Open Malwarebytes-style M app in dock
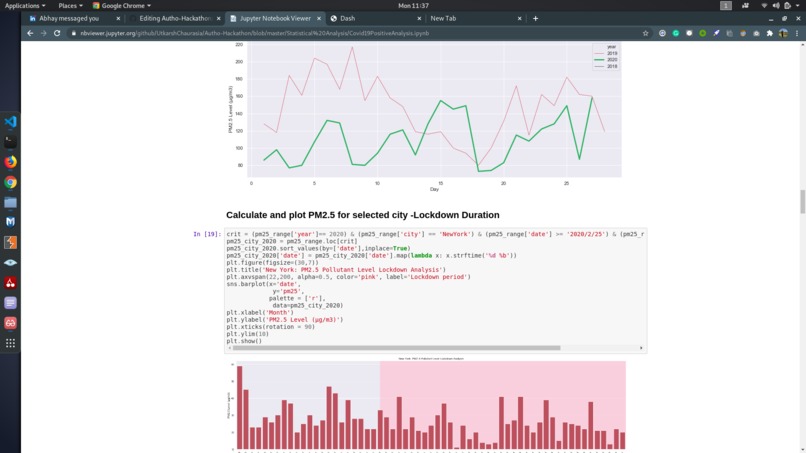 pos(10,222)
